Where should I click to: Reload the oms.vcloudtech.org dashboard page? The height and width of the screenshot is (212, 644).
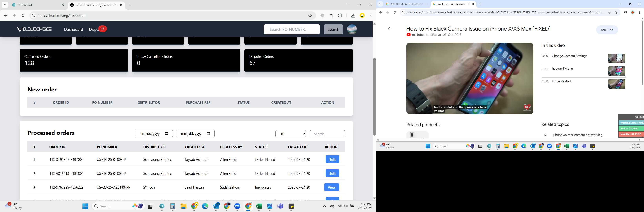tap(23, 16)
